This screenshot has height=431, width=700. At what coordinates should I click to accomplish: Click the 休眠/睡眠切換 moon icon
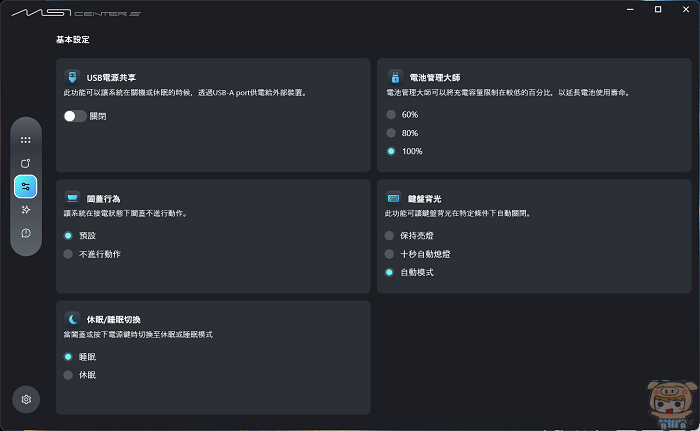click(x=72, y=319)
